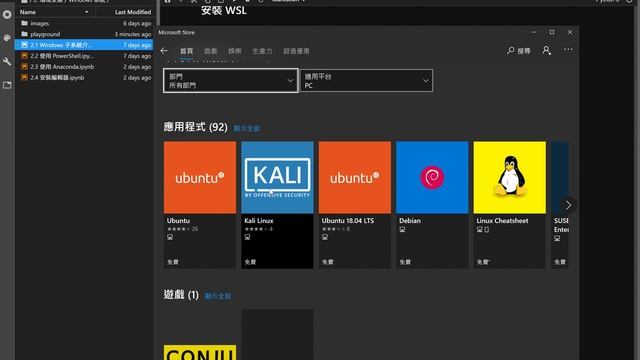Open the user account icon in Microsoft Store
Screen dimensions: 640x360
(547, 50)
